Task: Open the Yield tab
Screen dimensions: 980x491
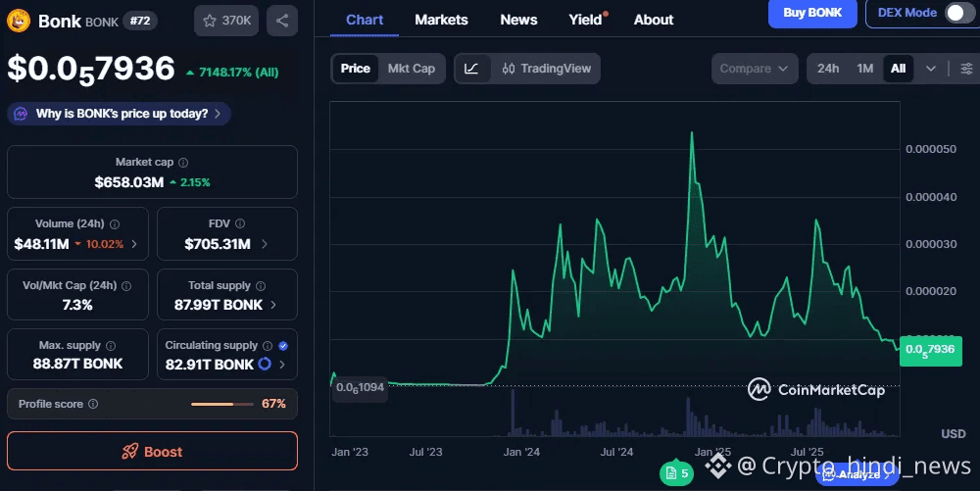Action: [x=586, y=20]
